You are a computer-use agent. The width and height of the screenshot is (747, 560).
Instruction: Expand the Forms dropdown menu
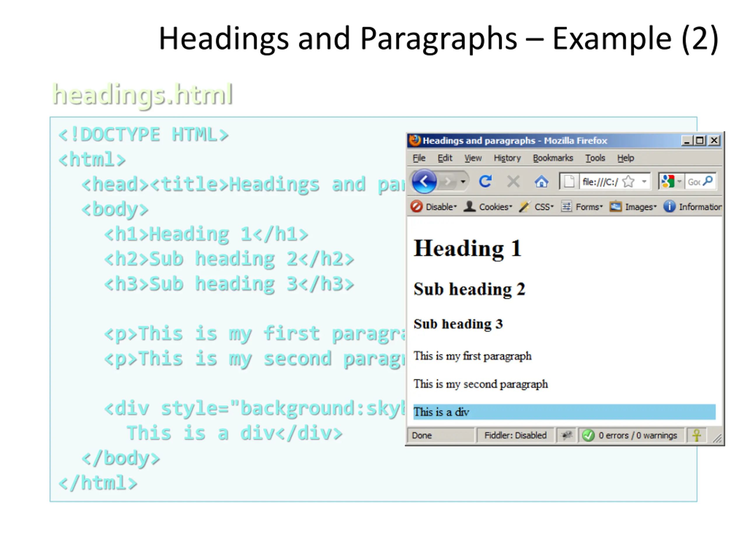601,206
